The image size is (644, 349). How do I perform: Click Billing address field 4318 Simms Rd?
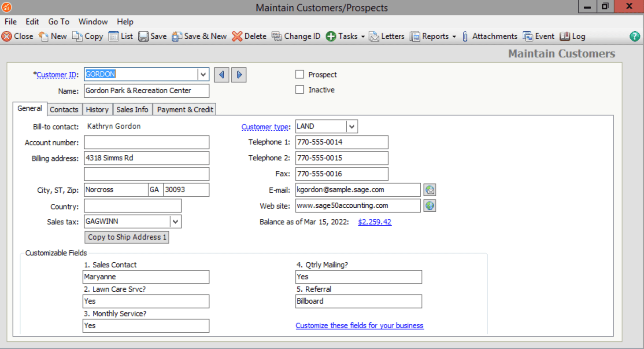[147, 158]
